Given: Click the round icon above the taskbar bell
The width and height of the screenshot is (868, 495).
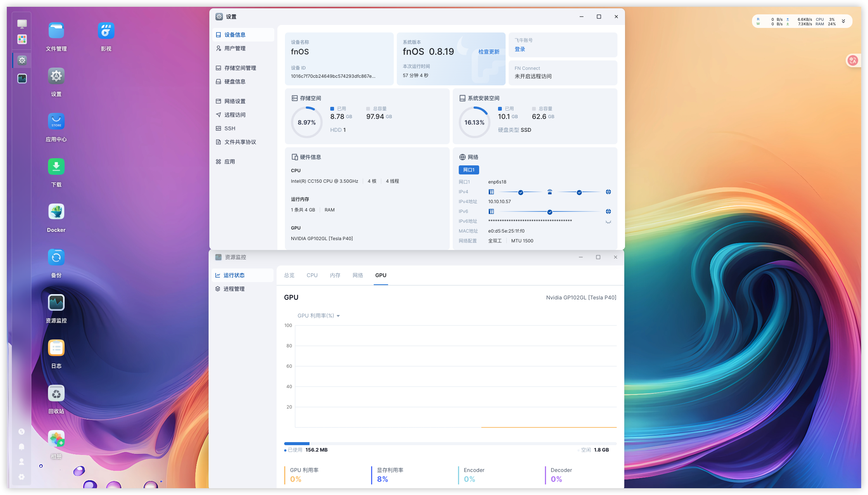Looking at the screenshot, I should pyautogui.click(x=22, y=432).
